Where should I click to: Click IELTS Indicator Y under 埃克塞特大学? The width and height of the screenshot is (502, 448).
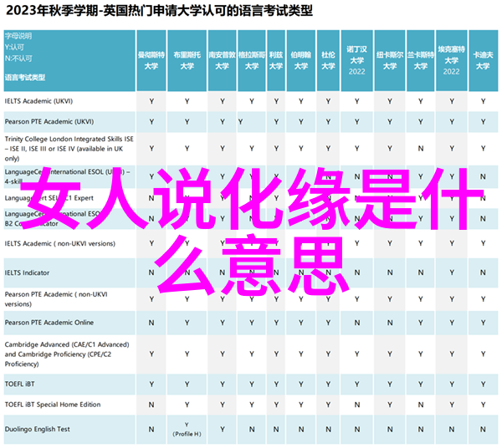coord(452,272)
